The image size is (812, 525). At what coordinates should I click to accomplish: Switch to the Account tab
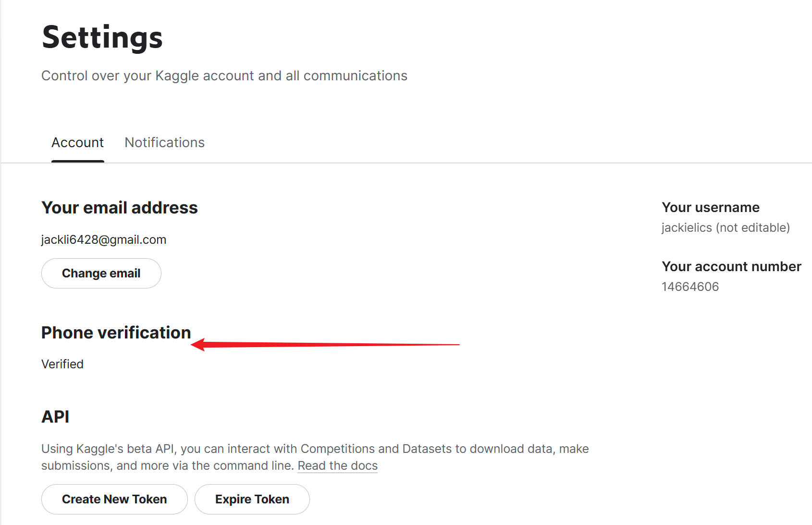[x=77, y=143]
